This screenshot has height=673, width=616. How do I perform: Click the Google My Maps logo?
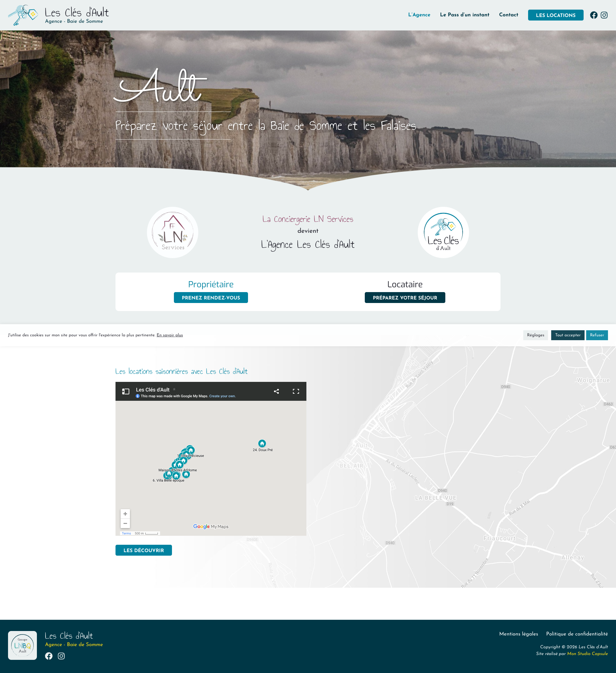coord(211,526)
